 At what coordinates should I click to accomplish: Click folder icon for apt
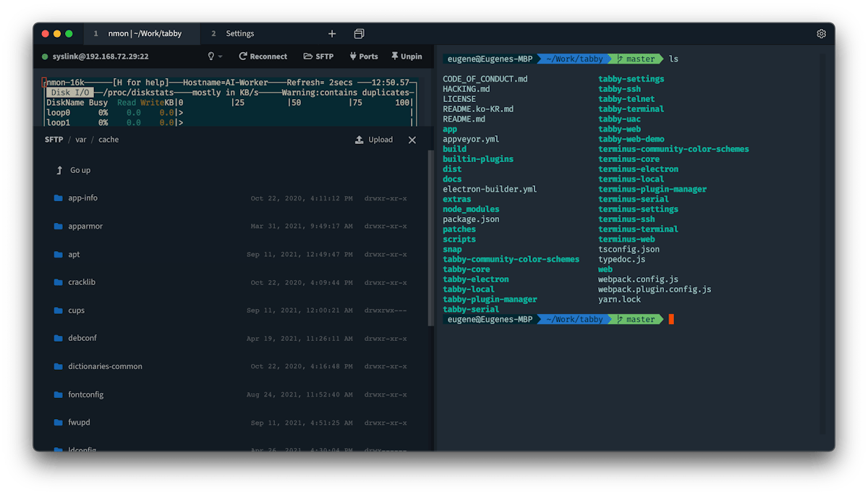point(59,254)
